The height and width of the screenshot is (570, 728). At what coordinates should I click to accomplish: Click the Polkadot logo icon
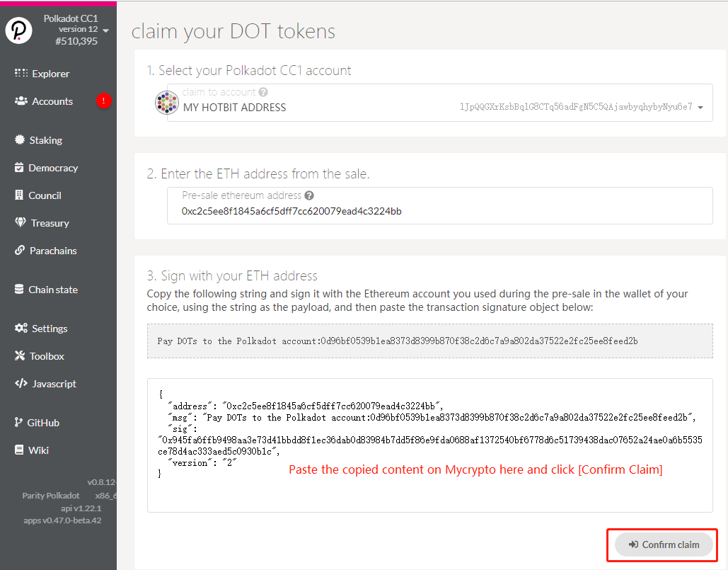point(19,30)
